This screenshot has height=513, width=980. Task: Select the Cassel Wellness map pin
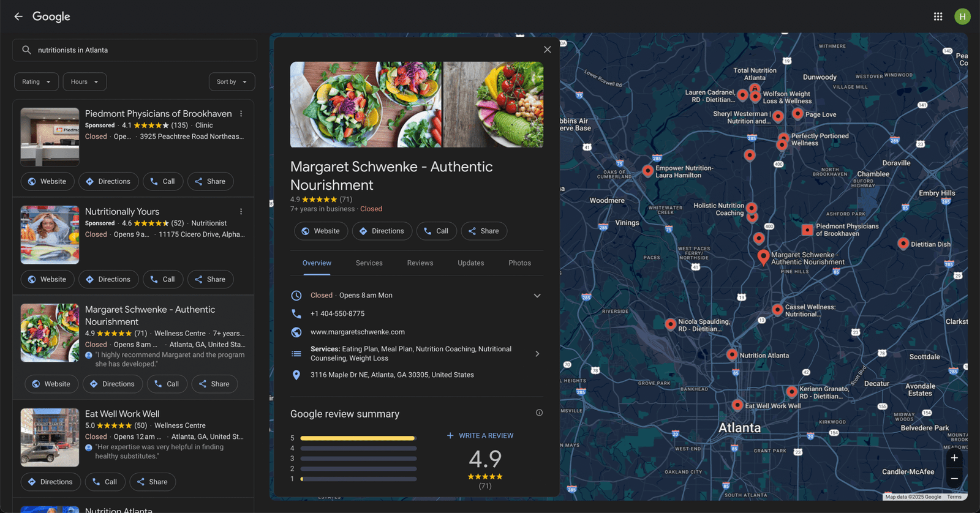click(x=777, y=310)
